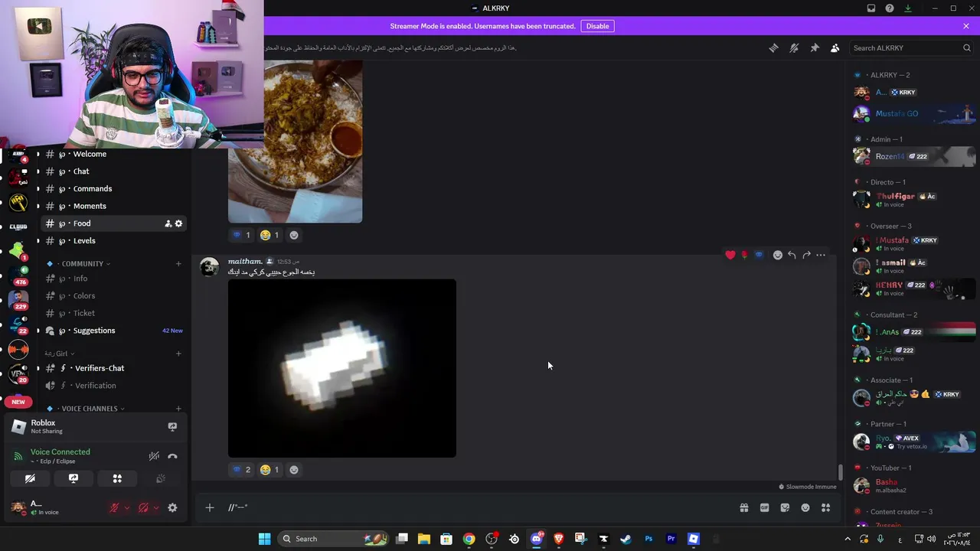The image size is (980, 551).
Task: Toggle channel notification mute bell
Action: pos(794,47)
